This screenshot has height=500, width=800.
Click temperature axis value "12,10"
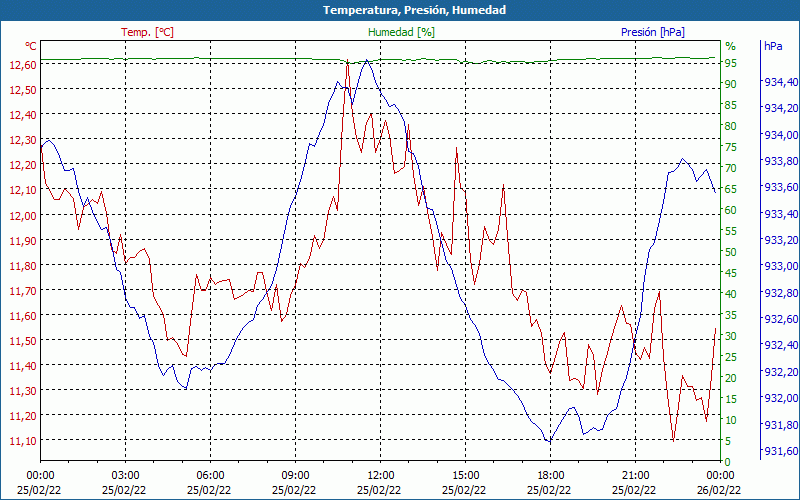coord(22,190)
